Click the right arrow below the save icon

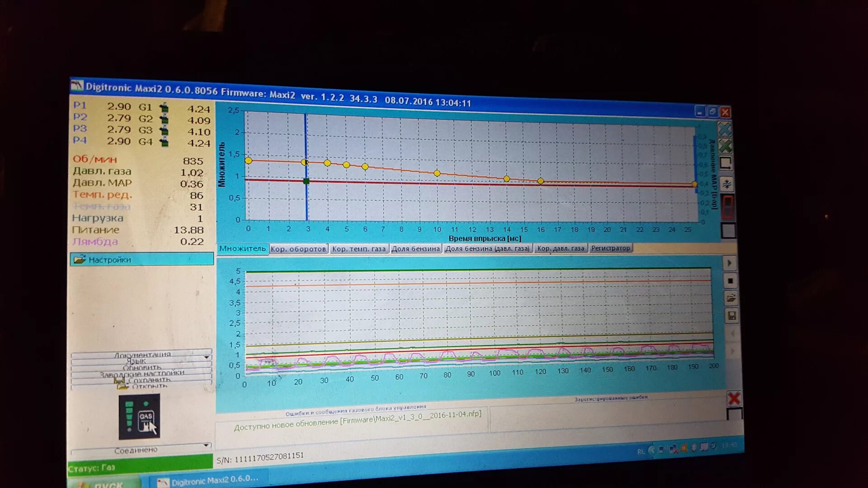coord(733,351)
